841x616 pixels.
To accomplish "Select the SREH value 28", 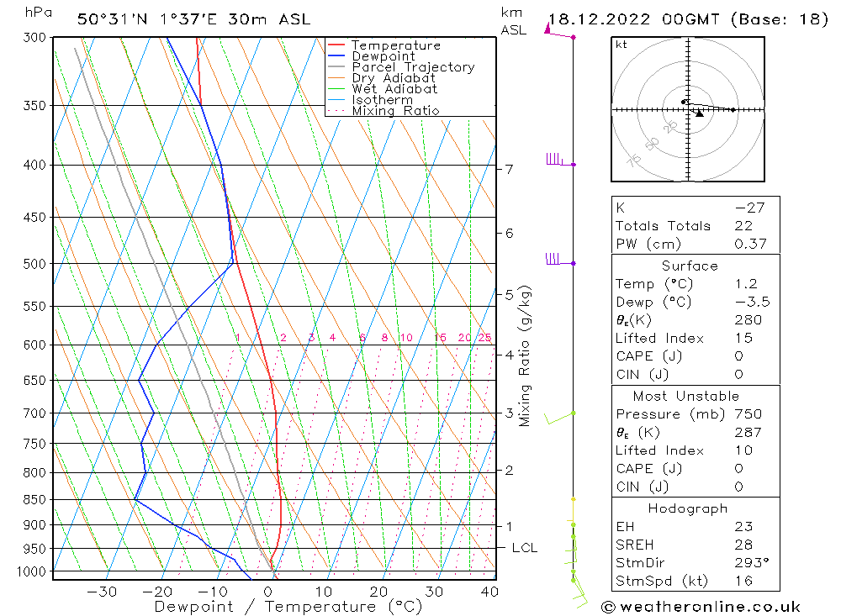I will coord(744,545).
